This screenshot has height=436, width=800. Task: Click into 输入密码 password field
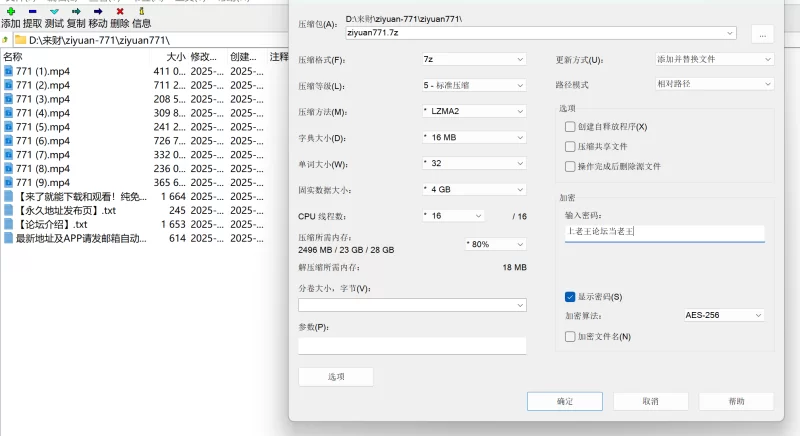coord(664,232)
